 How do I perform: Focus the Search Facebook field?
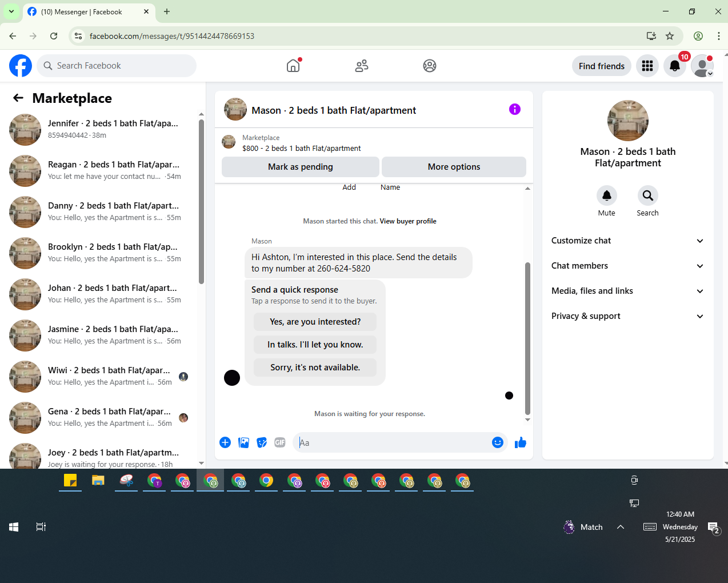pyautogui.click(x=117, y=66)
